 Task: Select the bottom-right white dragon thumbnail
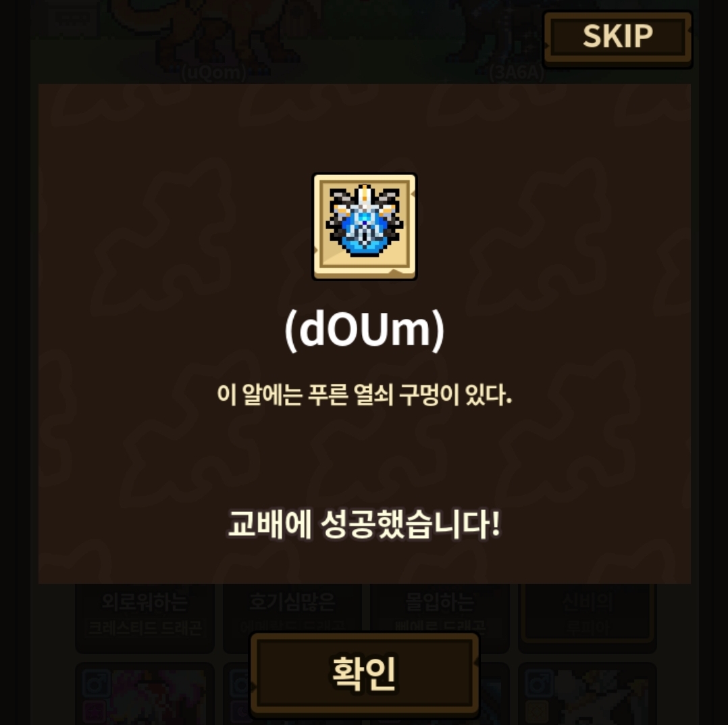tap(588, 695)
